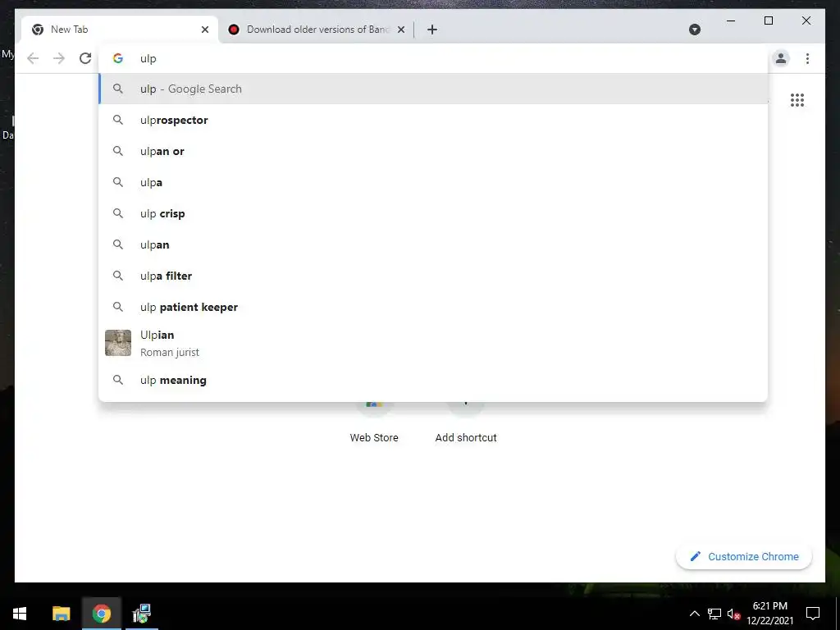Image resolution: width=840 pixels, height=630 pixels.
Task: Click the search icon beside 'ulp crisp'
Action: click(x=118, y=213)
